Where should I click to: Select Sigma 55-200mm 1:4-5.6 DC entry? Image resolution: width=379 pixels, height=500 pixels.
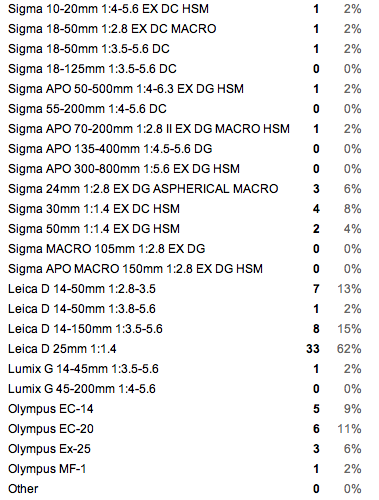[87, 109]
